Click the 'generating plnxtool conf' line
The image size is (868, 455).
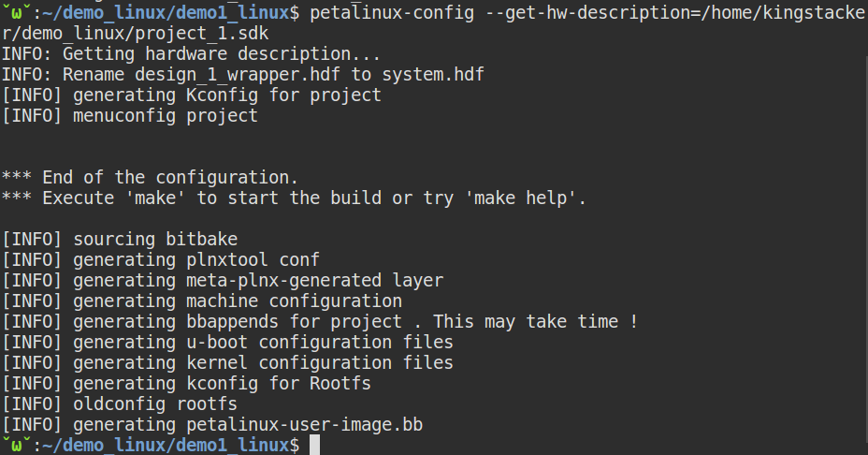tap(161, 260)
